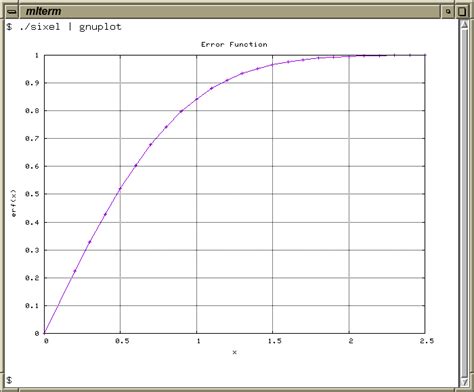Click the vertical scrollbar track
474x392 pixels.
464,203
